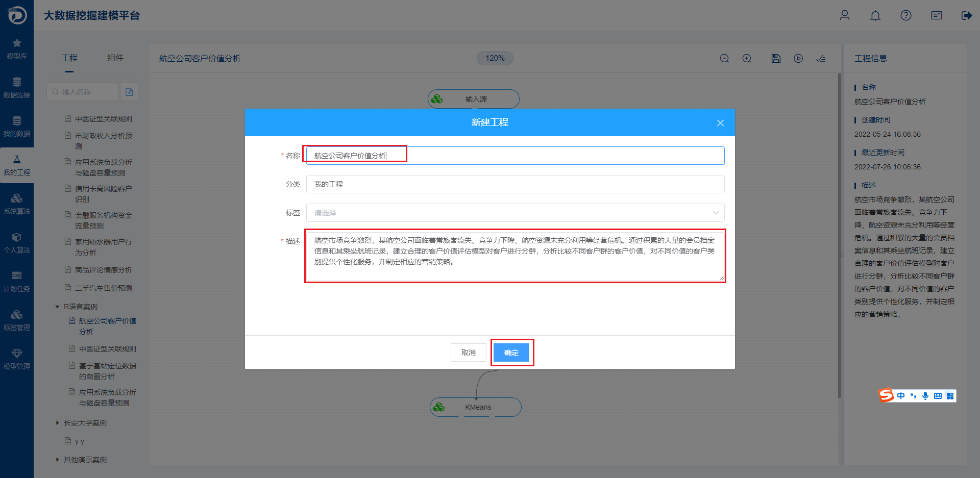
Task: Click the platform logo icon
Action: (17, 15)
